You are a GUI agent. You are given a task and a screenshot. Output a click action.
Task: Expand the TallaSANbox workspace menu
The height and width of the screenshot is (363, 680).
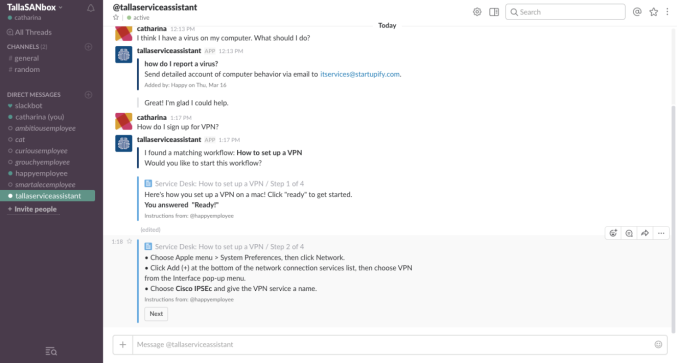[35, 7]
